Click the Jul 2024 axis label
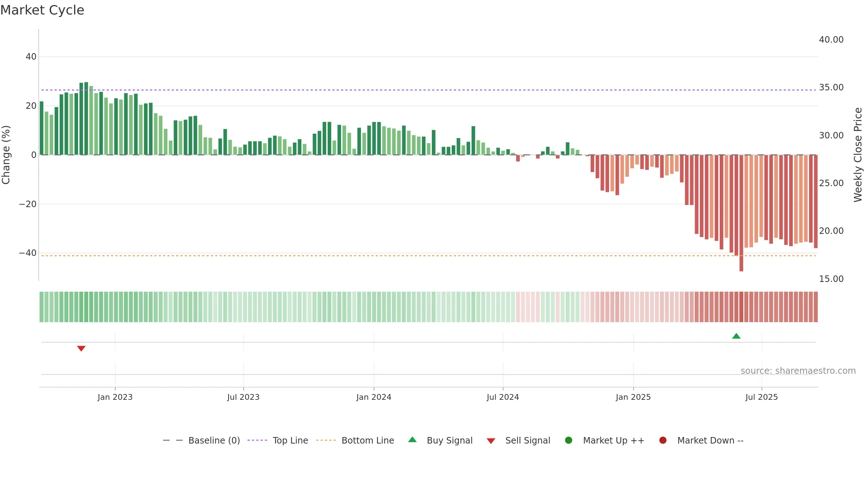 503,397
